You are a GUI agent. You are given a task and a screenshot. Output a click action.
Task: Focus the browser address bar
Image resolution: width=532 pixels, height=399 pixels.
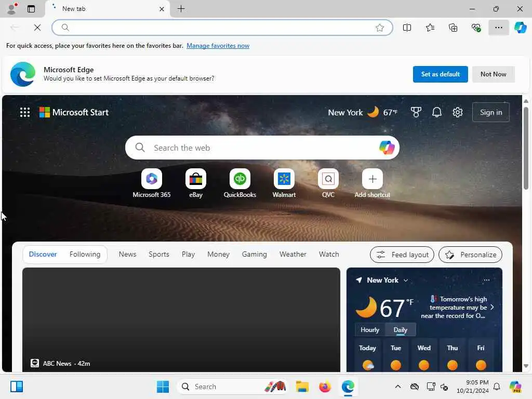[222, 28]
